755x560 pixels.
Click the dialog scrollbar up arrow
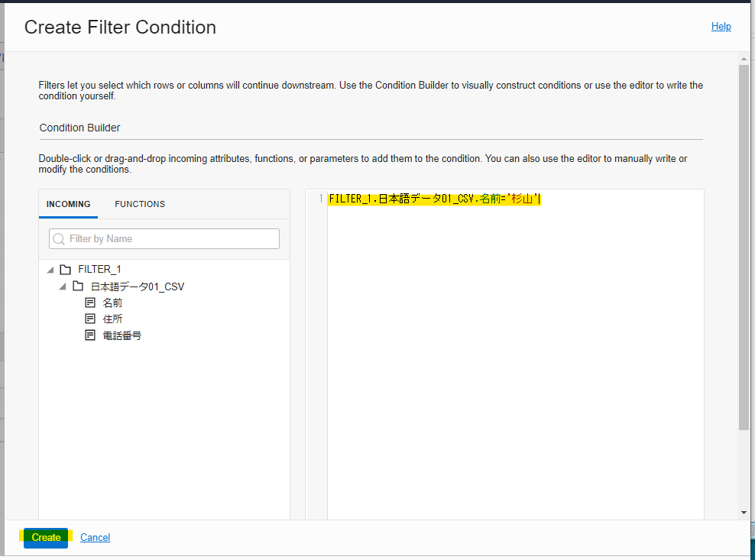pyautogui.click(x=744, y=58)
